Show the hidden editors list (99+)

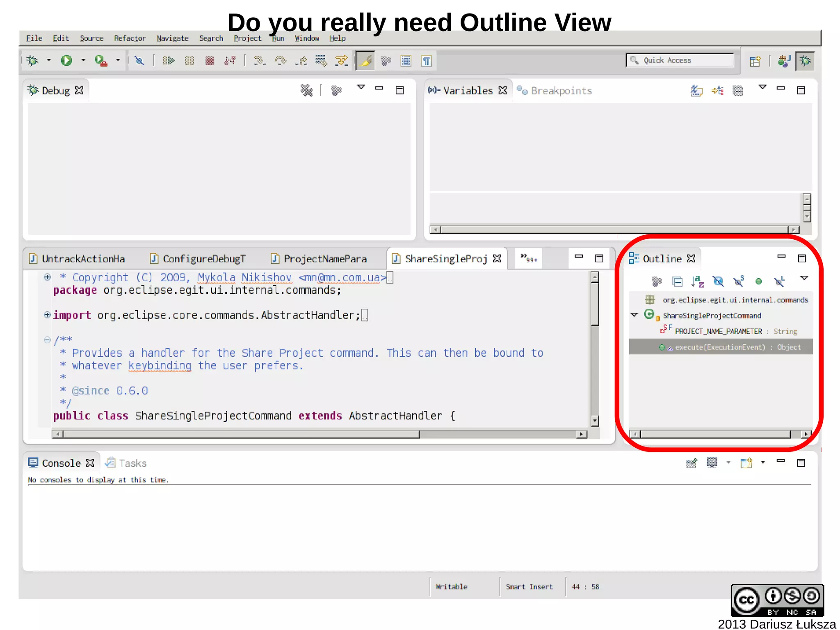pyautogui.click(x=528, y=259)
